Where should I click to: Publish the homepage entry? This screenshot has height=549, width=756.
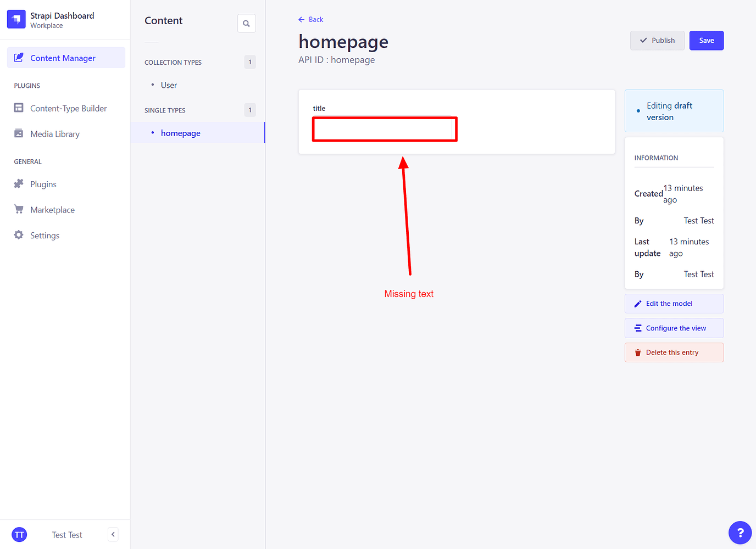tap(657, 41)
